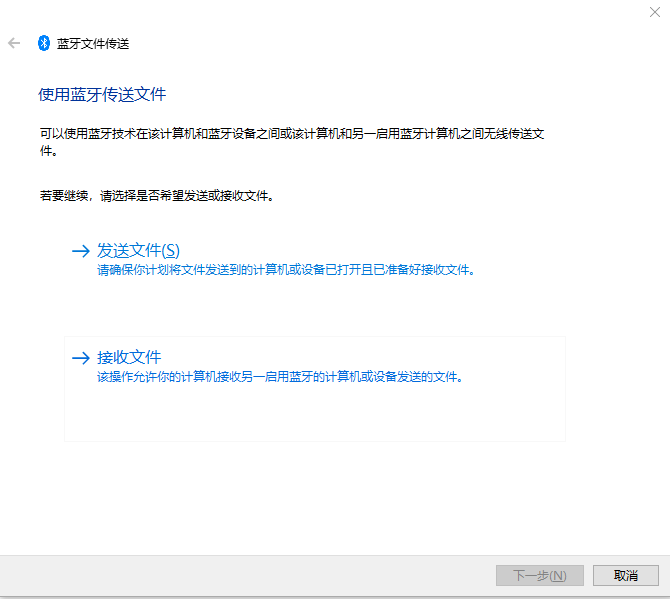Viewport: 670px width, 599px height.
Task: Click description starting with 请确保你计划将文件发送到
Action: [286, 270]
